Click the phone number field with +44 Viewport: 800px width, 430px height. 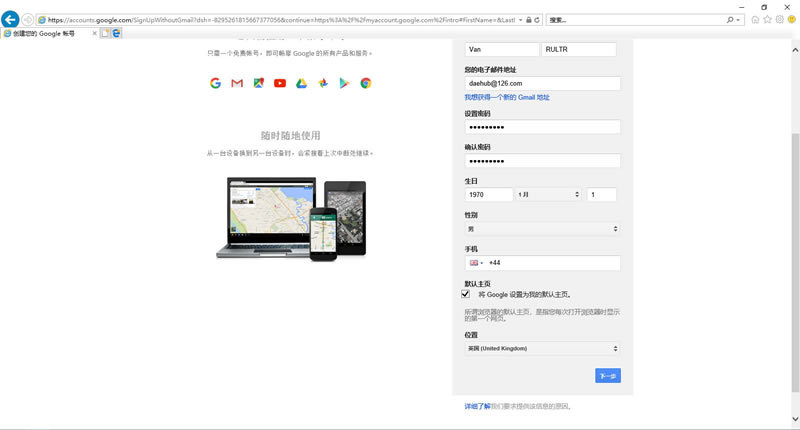pyautogui.click(x=554, y=263)
